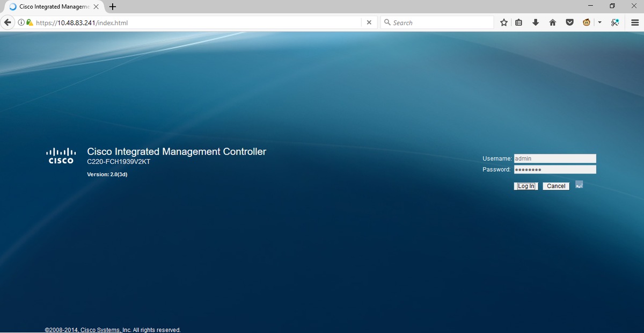The width and height of the screenshot is (644, 333).
Task: Click the site information (i) icon
Action: point(21,23)
